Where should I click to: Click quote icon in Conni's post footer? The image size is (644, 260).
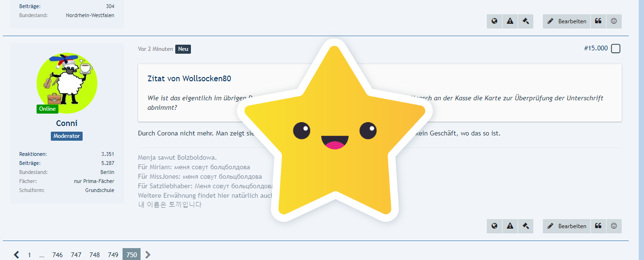coord(598,226)
